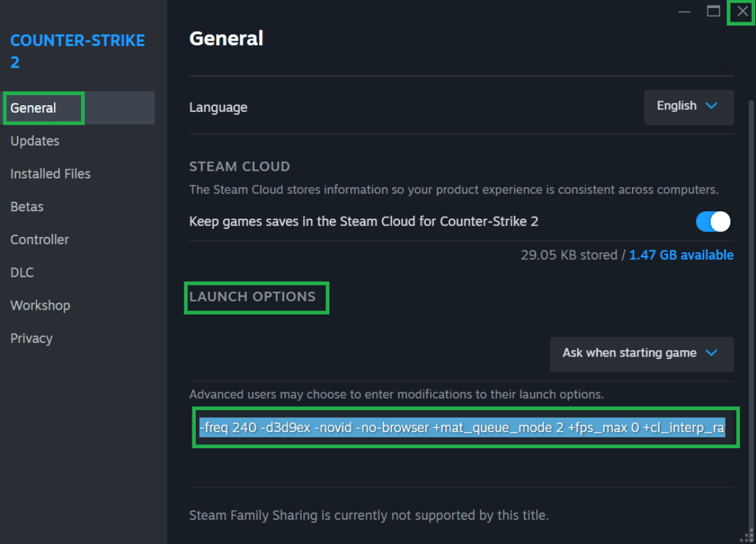Viewport: 756px width, 544px height.
Task: Expand the Ask when starting game dropdown
Action: click(x=641, y=353)
